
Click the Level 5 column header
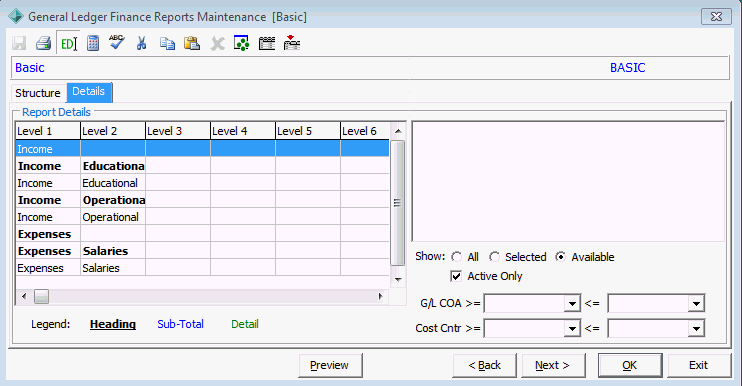tap(308, 131)
